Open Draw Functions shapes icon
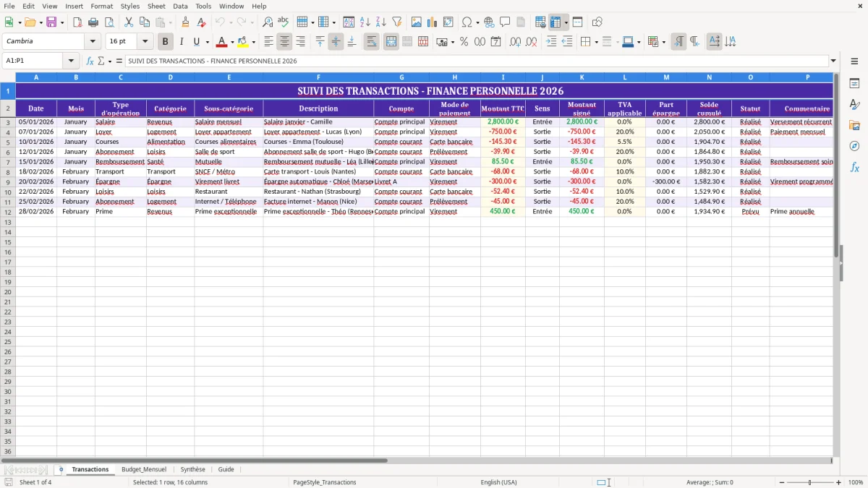The width and height of the screenshot is (868, 488). pos(597,22)
